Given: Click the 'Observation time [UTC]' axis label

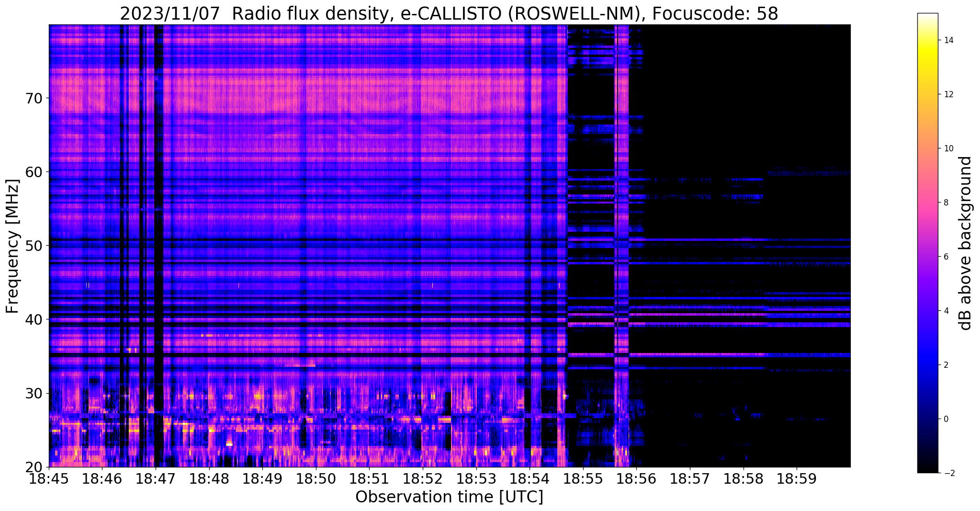Looking at the screenshot, I should [449, 497].
